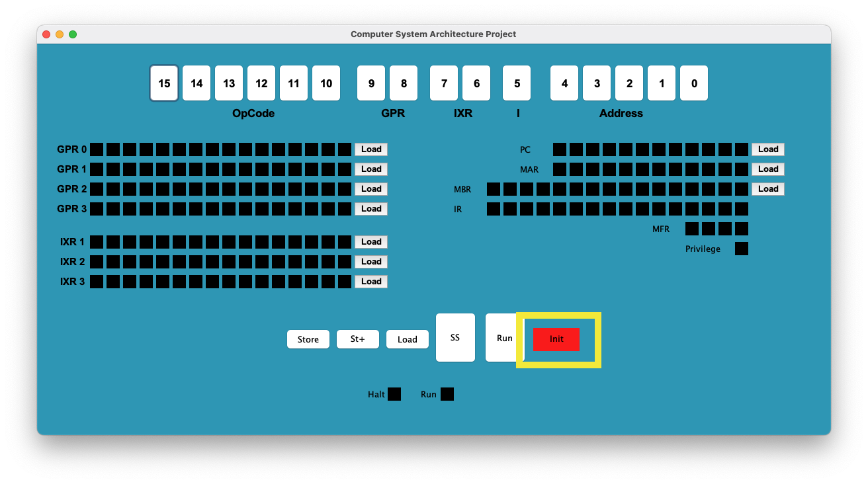Maximize the window with green button
The image size is (868, 484).
[73, 34]
